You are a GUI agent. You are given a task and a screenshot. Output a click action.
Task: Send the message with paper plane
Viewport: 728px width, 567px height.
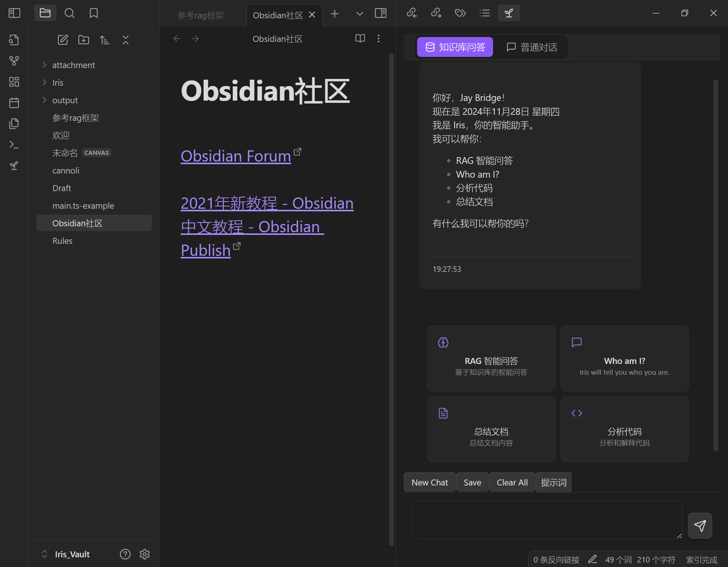(700, 525)
